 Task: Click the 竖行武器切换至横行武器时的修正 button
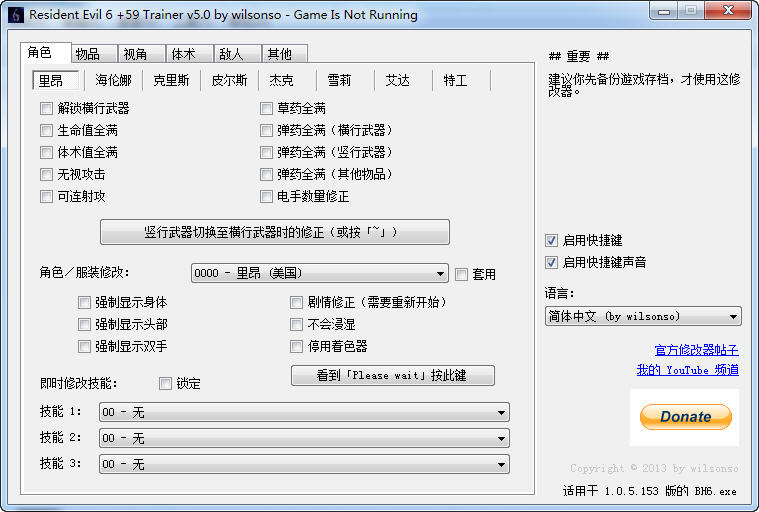[x=274, y=232]
